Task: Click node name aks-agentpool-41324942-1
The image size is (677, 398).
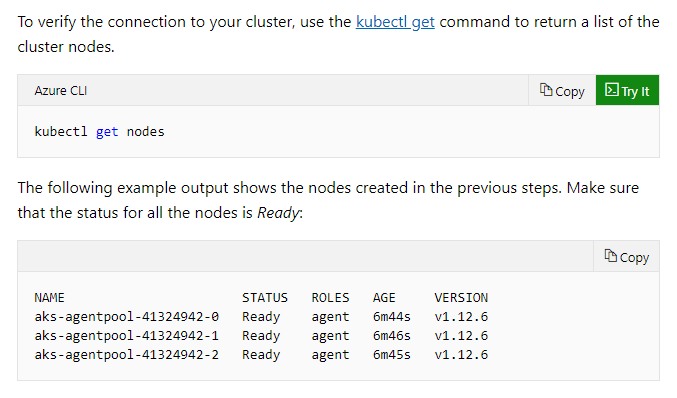Action: pyautogui.click(x=127, y=336)
